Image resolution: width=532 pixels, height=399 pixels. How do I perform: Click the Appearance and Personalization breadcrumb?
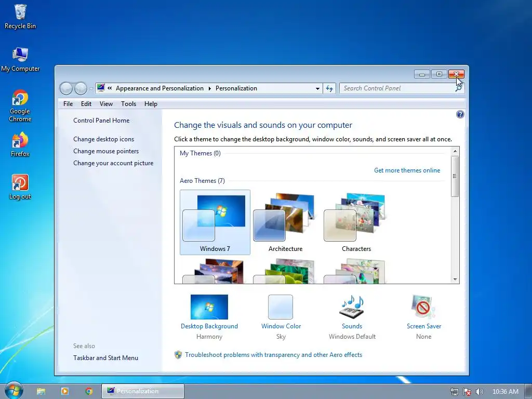point(159,88)
